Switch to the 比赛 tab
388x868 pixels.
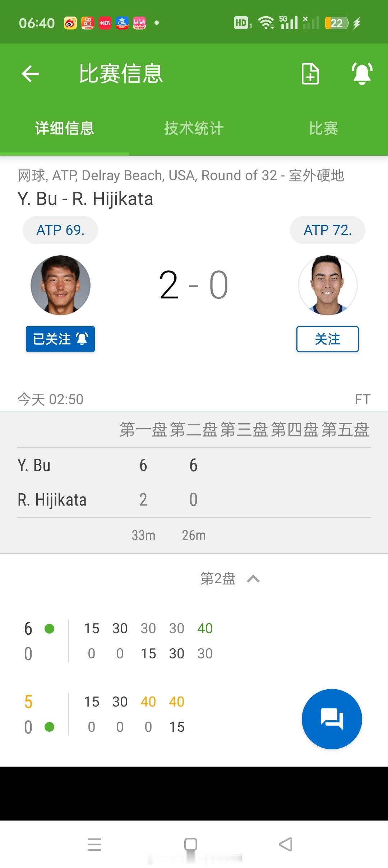tap(323, 128)
